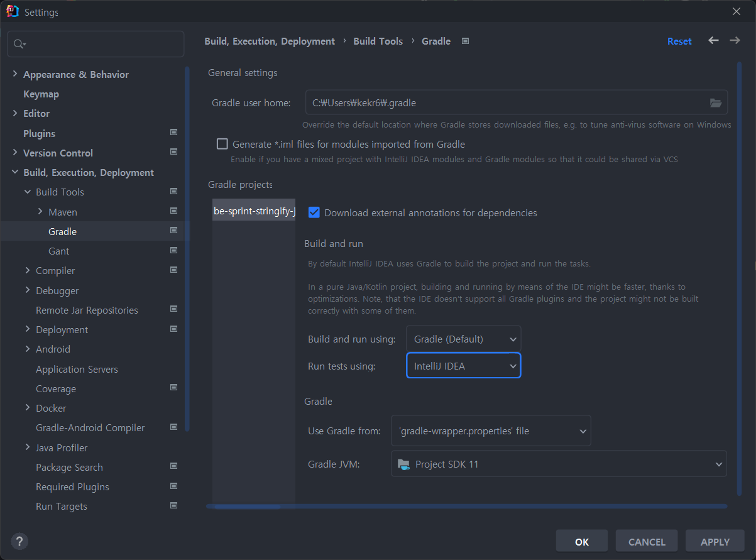Click the IntelliJ IDEA logo in title bar
756x560 pixels.
tap(13, 11)
